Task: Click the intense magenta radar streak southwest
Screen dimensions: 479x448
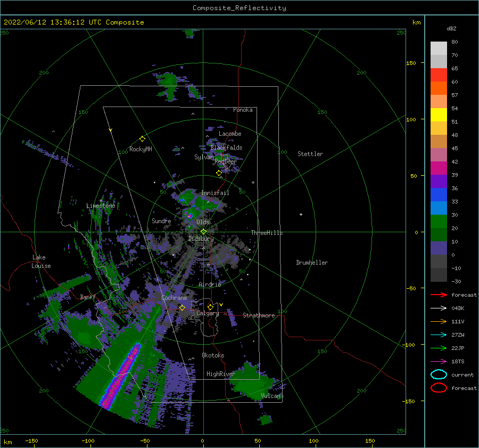Action: pyautogui.click(x=121, y=376)
